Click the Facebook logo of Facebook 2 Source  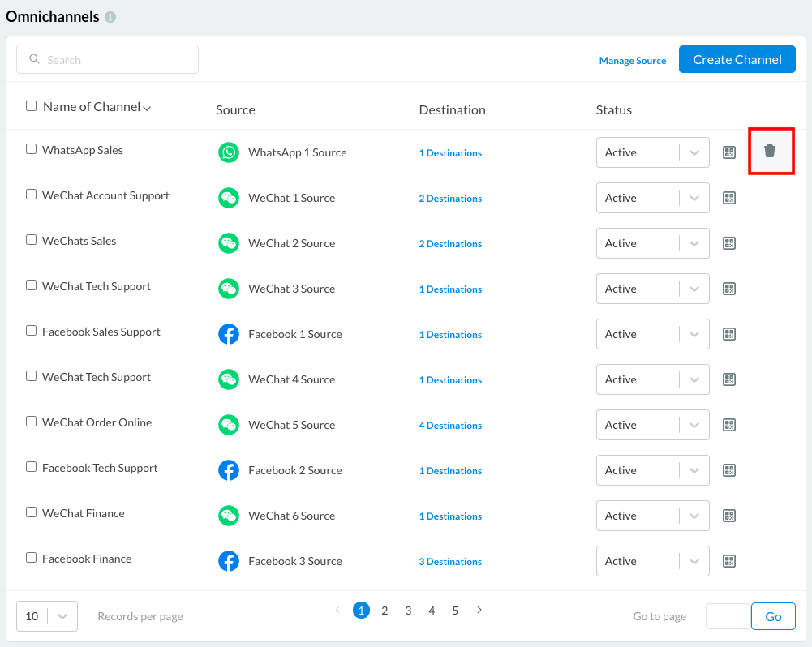pyautogui.click(x=229, y=470)
